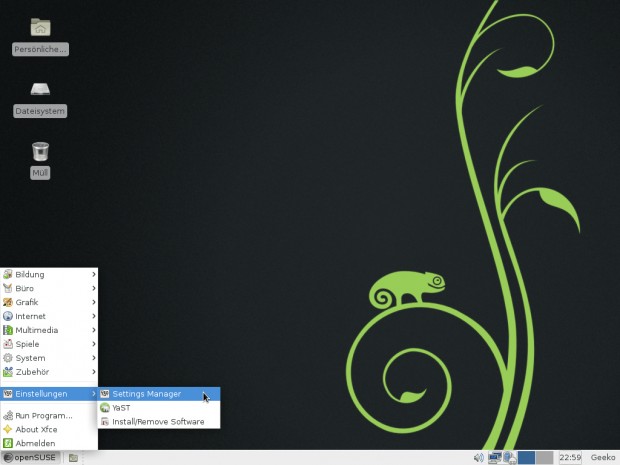This screenshot has width=620, height=465.
Task: Click the Einstellungen menu label
Action: pyautogui.click(x=41, y=394)
